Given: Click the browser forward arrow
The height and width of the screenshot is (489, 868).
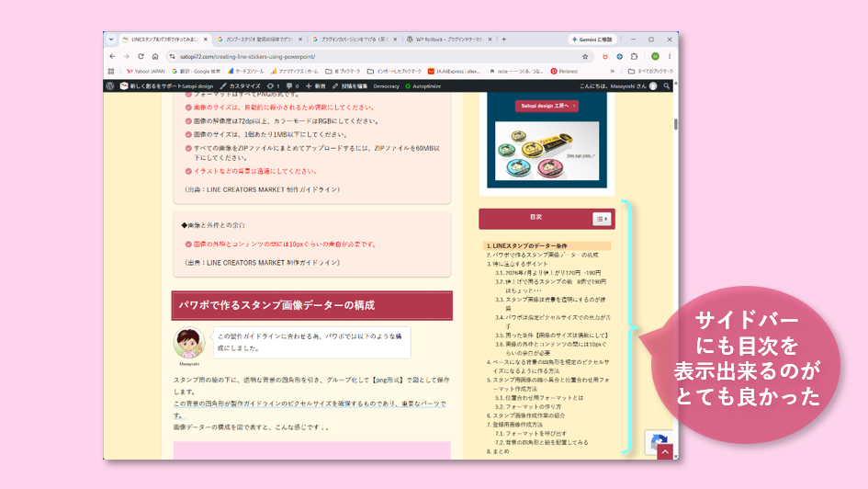Looking at the screenshot, I should pos(126,56).
